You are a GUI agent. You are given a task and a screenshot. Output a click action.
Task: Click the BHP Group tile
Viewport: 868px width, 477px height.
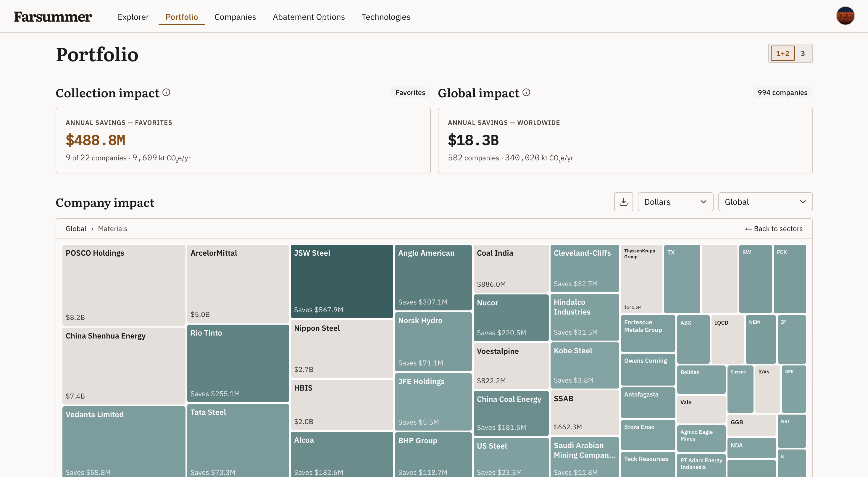433,455
